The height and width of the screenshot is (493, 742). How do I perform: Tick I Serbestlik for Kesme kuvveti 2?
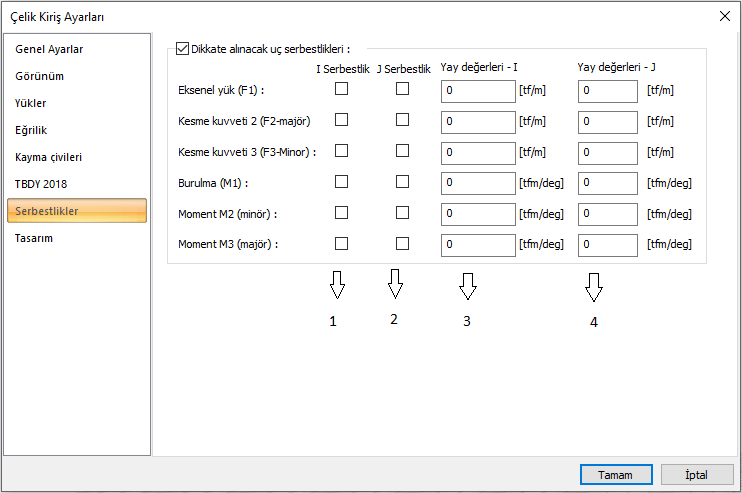pyautogui.click(x=341, y=120)
